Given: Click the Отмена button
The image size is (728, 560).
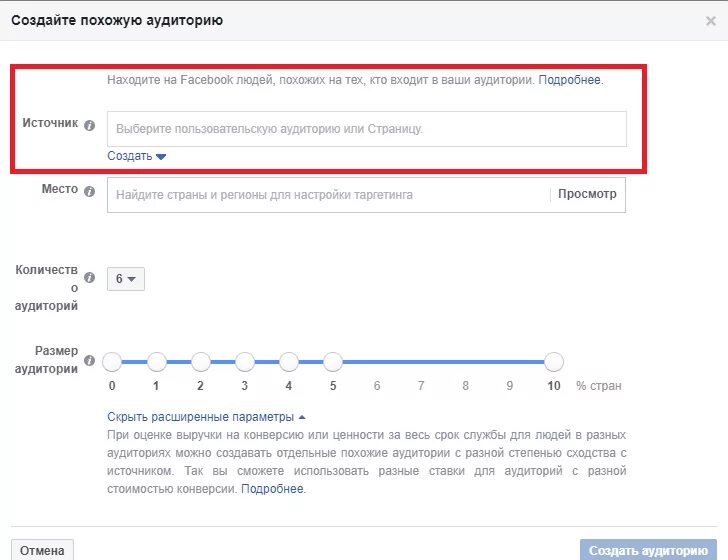Looking at the screenshot, I should [42, 550].
